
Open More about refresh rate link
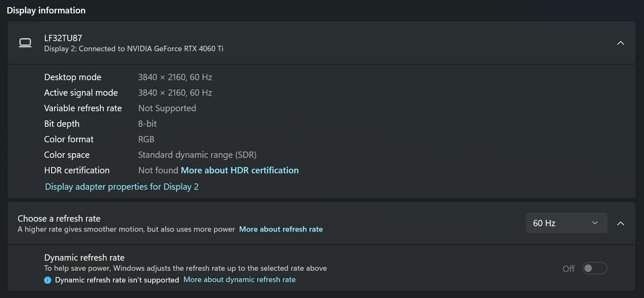pos(281,229)
